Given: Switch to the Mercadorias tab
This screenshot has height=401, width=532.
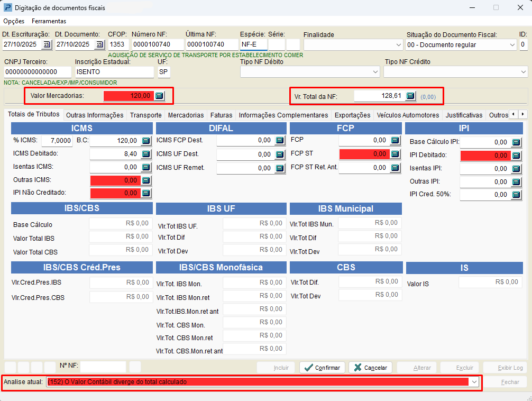Looking at the screenshot, I should point(186,115).
